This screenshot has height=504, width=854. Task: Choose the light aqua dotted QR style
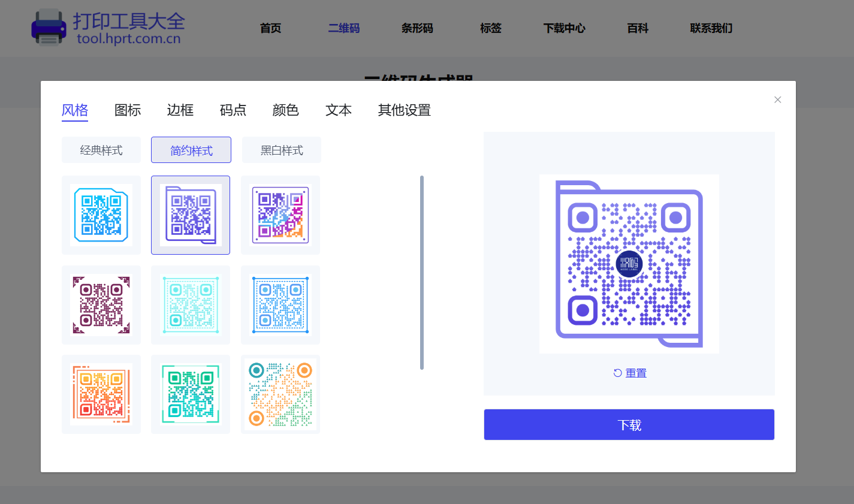pos(191,305)
